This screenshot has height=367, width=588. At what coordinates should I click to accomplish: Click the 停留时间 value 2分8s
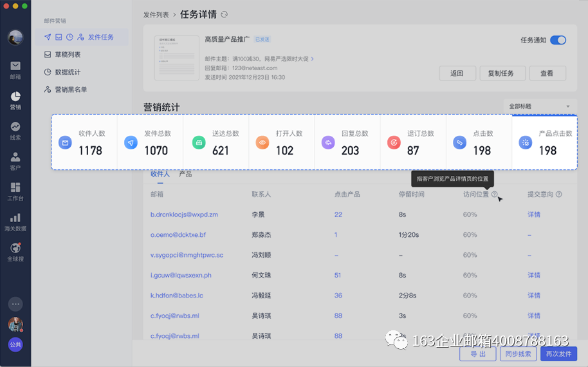pyautogui.click(x=407, y=296)
